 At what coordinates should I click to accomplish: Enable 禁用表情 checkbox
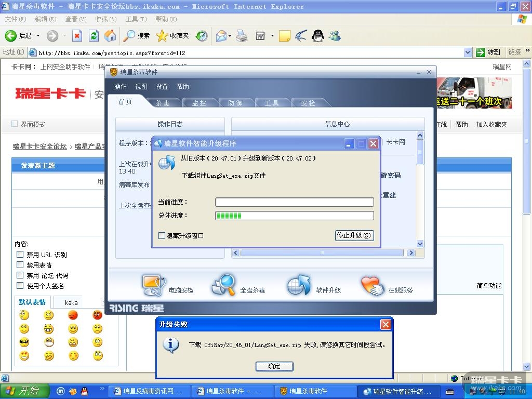click(x=20, y=264)
